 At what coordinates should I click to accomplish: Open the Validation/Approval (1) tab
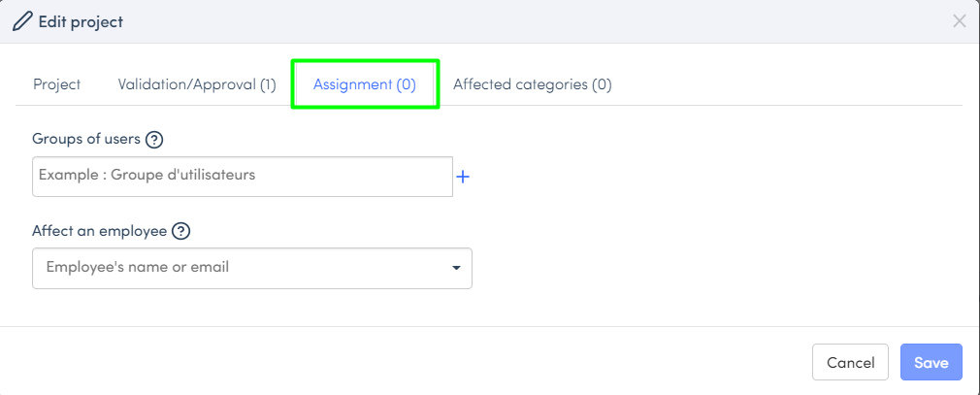(x=197, y=84)
